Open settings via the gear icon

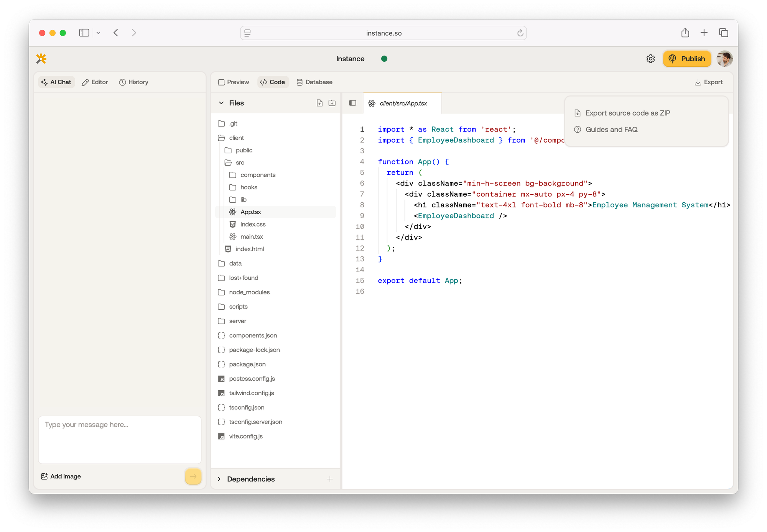(x=650, y=59)
